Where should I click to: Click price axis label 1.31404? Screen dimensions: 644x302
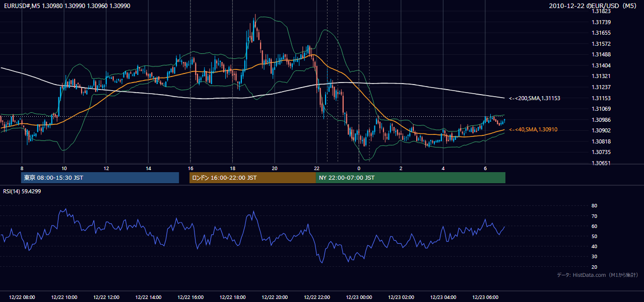601,65
